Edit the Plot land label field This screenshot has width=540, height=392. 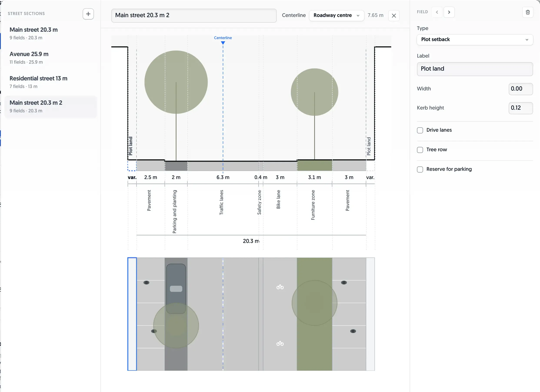click(475, 69)
